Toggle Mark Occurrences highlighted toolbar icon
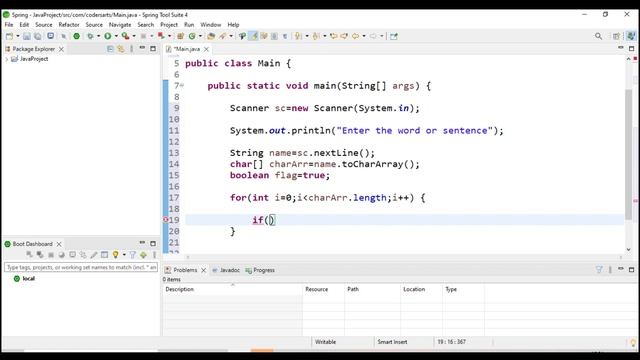640x360 pixels. coord(253,36)
